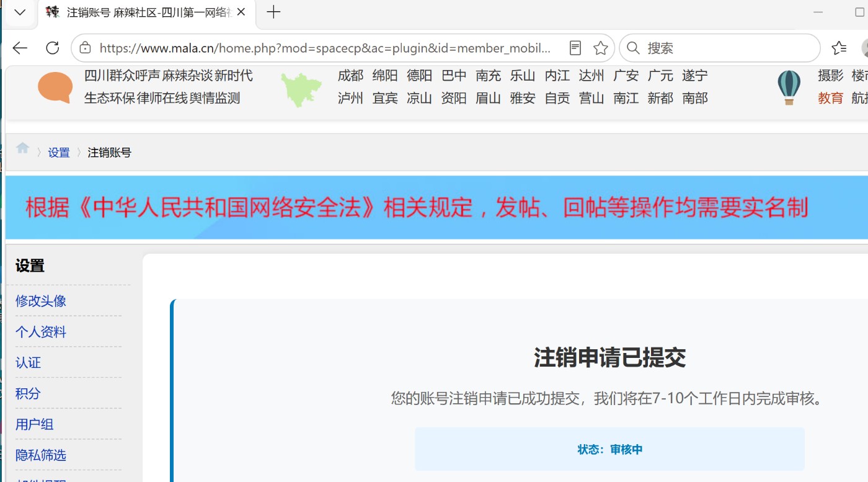868x482 pixels.
Task: Open 生态环保 link
Action: (x=109, y=98)
